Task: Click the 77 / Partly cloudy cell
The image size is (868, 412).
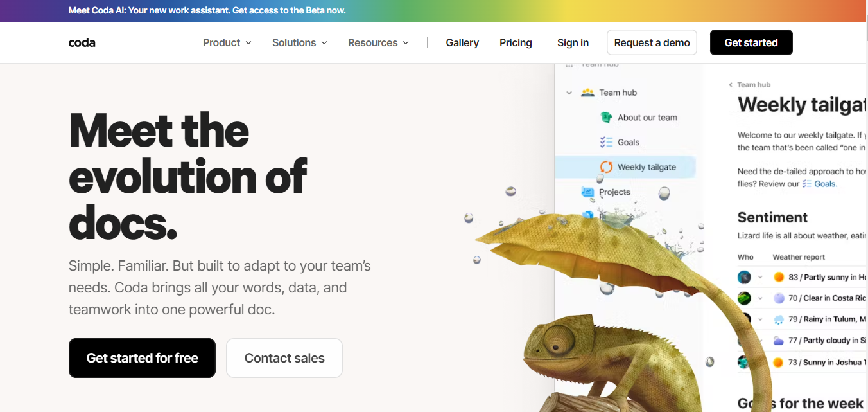Action: [819, 341]
